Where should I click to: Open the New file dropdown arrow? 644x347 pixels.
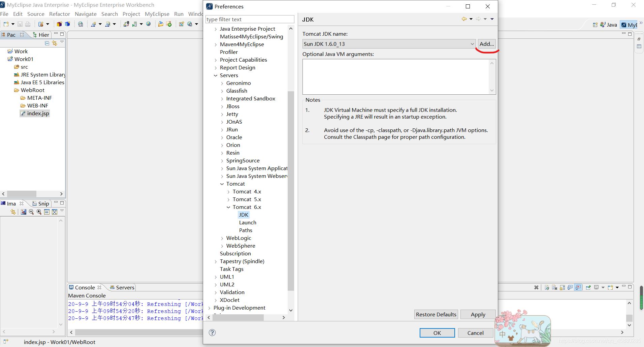13,24
